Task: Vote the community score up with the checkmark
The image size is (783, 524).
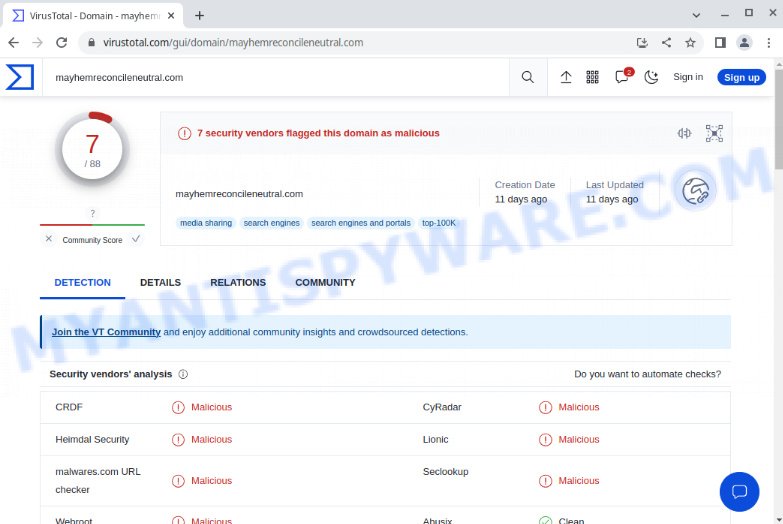Action: coord(136,239)
